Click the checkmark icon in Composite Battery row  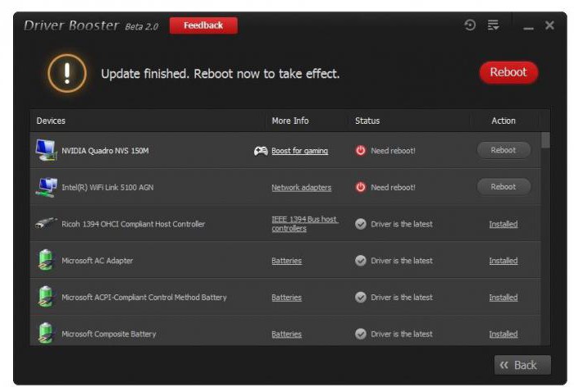[361, 334]
